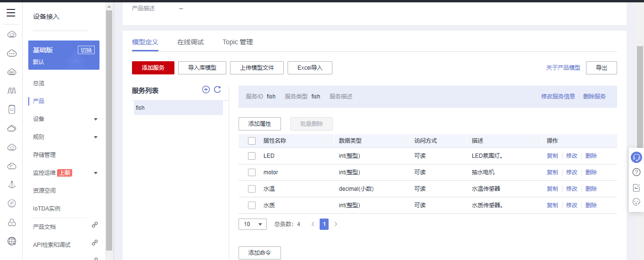Click the smiley satisfaction icon
The image size is (644, 260).
(636, 202)
